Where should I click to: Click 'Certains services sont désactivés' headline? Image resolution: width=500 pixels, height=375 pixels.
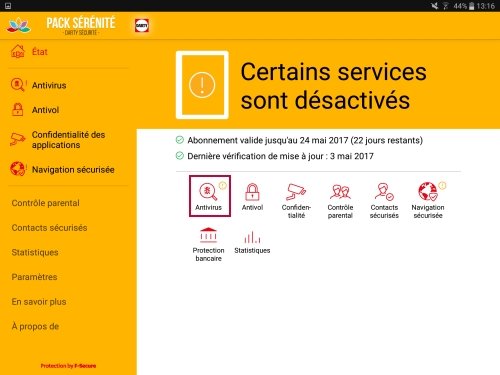coord(333,86)
